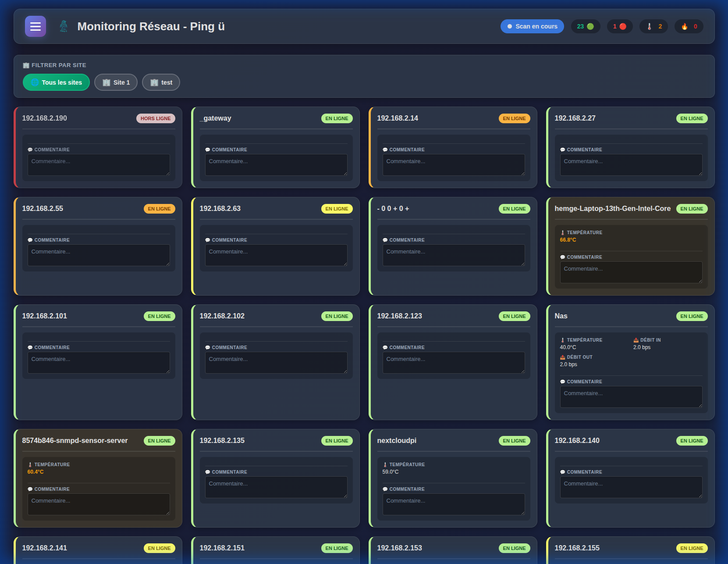This screenshot has width=728, height=564.
Task: Click the débit in icon on Nas card
Action: tap(635, 339)
